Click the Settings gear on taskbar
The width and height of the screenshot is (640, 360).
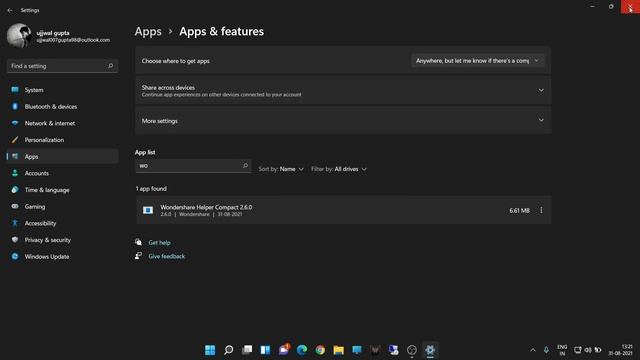(x=430, y=350)
